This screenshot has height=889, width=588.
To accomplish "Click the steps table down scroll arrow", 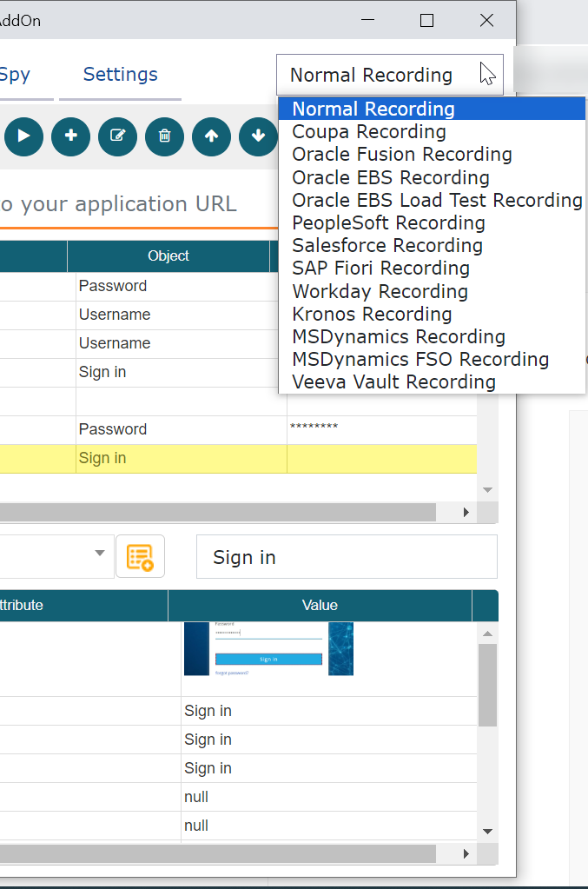I will [488, 490].
